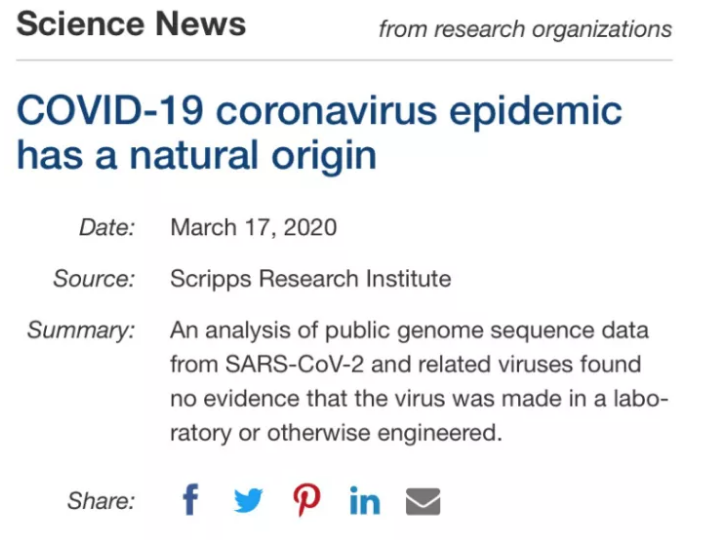Click the Source label
This screenshot has height=540, width=723.
(x=93, y=278)
